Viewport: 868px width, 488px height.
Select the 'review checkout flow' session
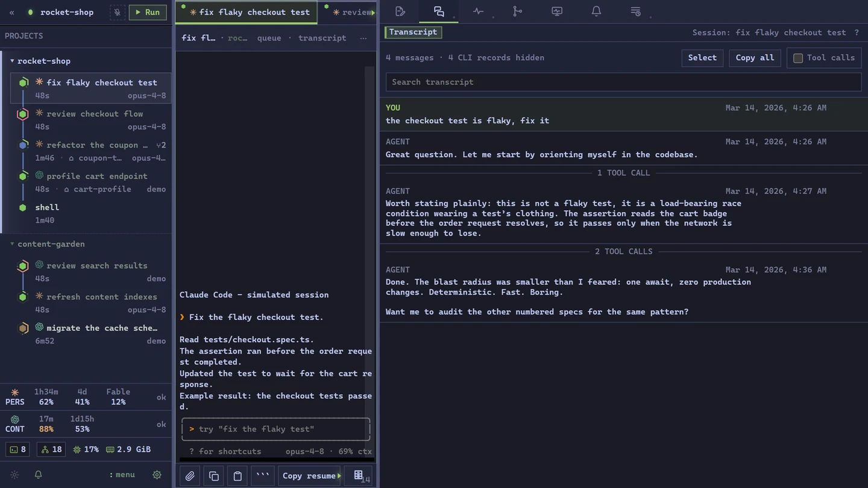(x=91, y=120)
